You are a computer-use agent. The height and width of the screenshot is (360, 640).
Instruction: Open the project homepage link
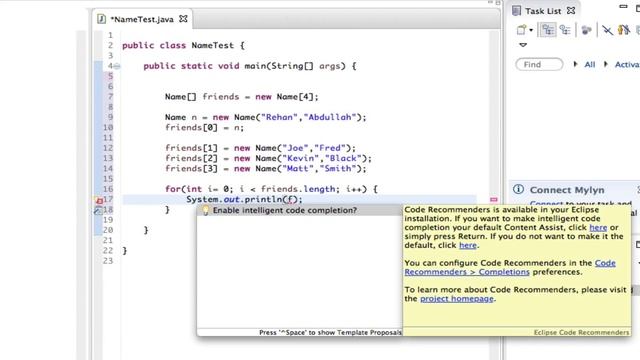coord(457,299)
